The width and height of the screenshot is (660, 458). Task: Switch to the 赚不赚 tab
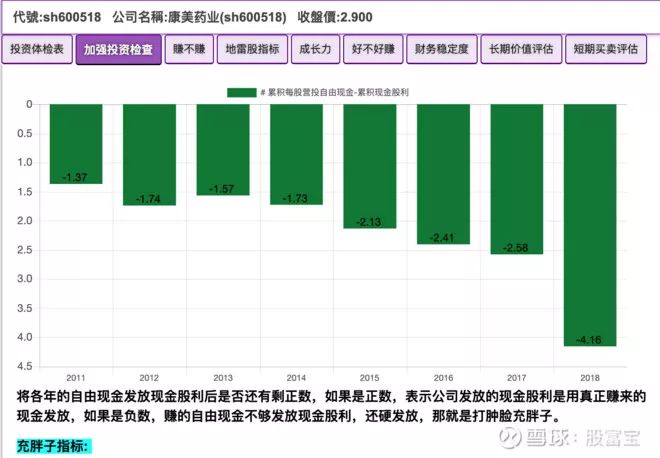(189, 49)
